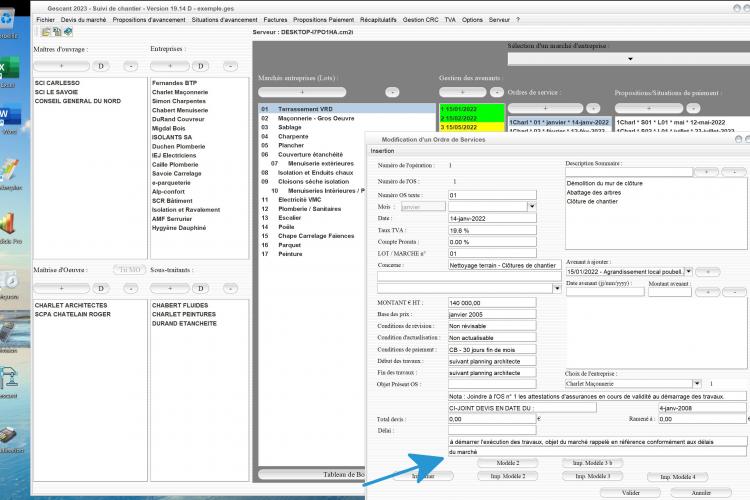The height and width of the screenshot is (500, 750).
Task: Add a new Ordre de service with +
Action: click(545, 108)
